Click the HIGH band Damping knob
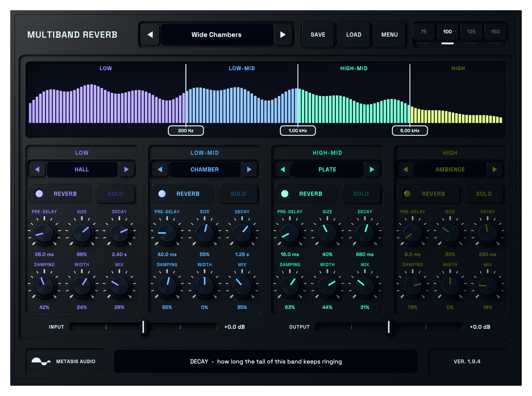Screen dimensions: 532x396 412,286
